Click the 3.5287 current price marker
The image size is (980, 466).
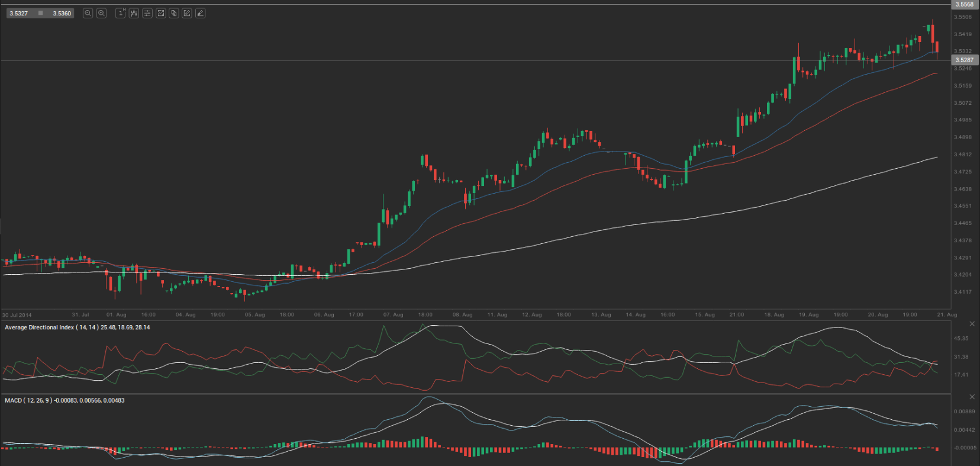964,60
